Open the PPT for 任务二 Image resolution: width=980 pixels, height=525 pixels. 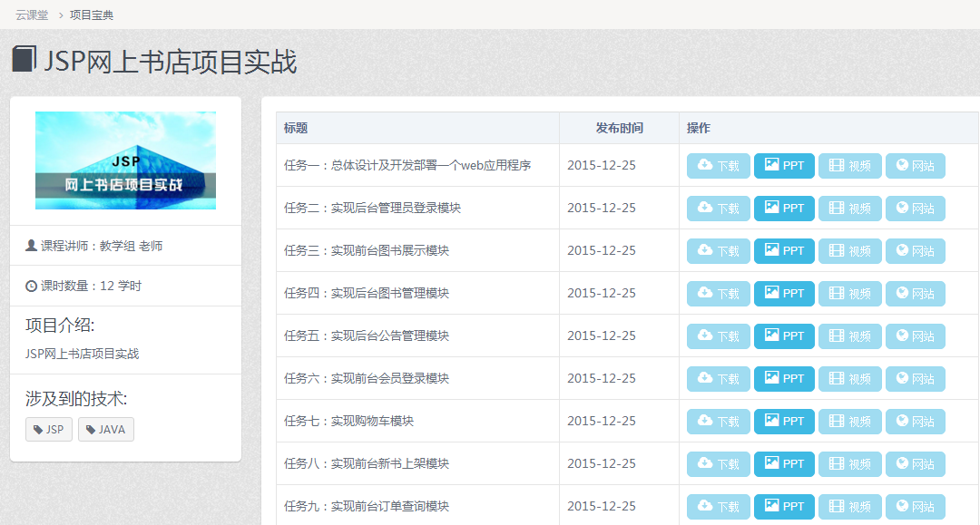pos(784,209)
